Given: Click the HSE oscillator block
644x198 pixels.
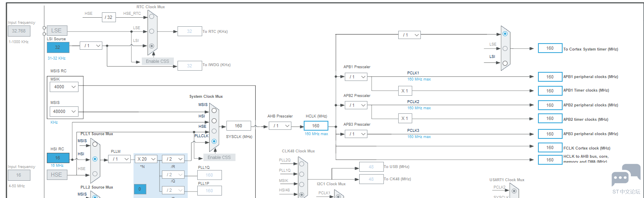Looking at the screenshot, I should tap(57, 175).
